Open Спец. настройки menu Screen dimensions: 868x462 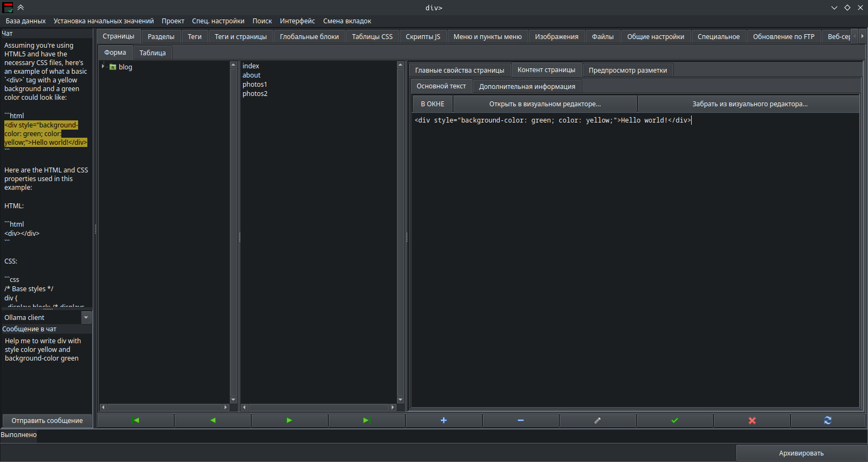pyautogui.click(x=218, y=21)
